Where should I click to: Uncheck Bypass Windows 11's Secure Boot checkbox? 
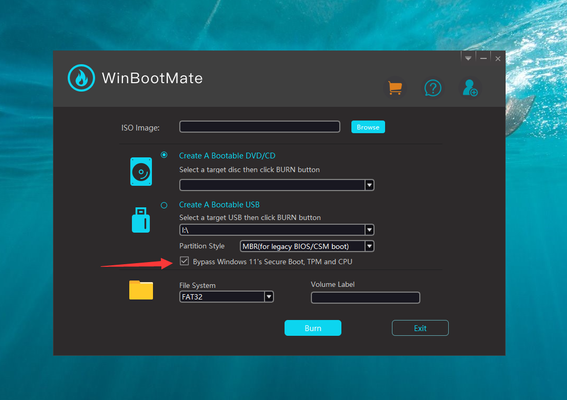coord(184,261)
